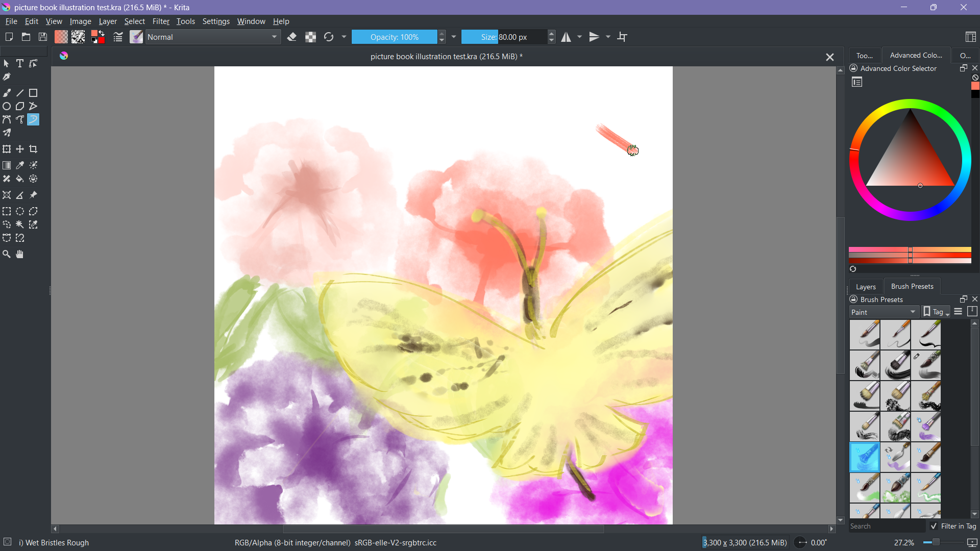Select the Crop tool
Image resolution: width=980 pixels, height=551 pixels.
click(x=34, y=149)
